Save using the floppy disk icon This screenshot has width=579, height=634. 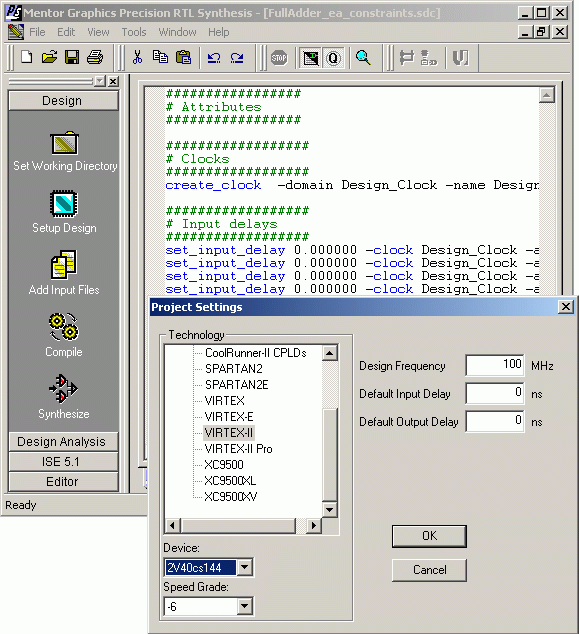(72, 57)
